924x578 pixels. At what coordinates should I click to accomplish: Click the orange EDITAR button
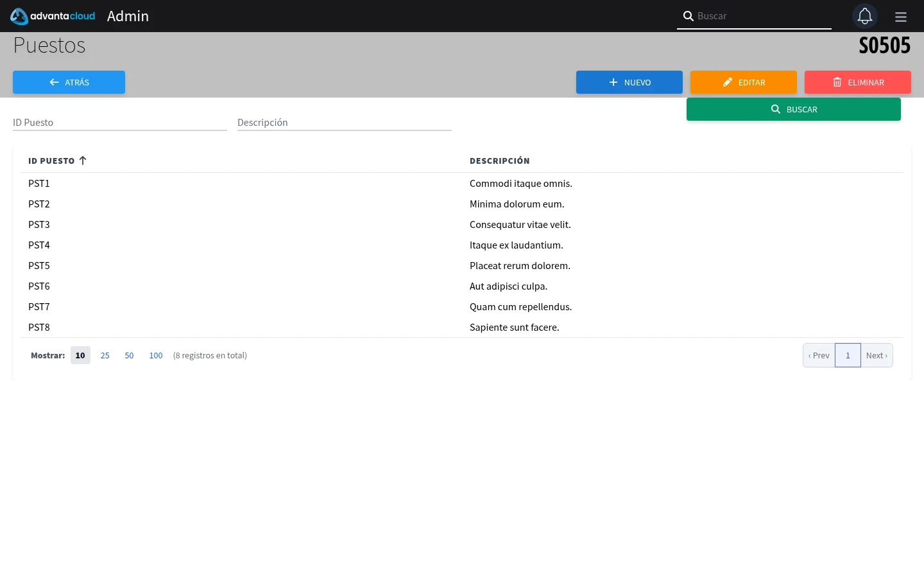point(743,82)
